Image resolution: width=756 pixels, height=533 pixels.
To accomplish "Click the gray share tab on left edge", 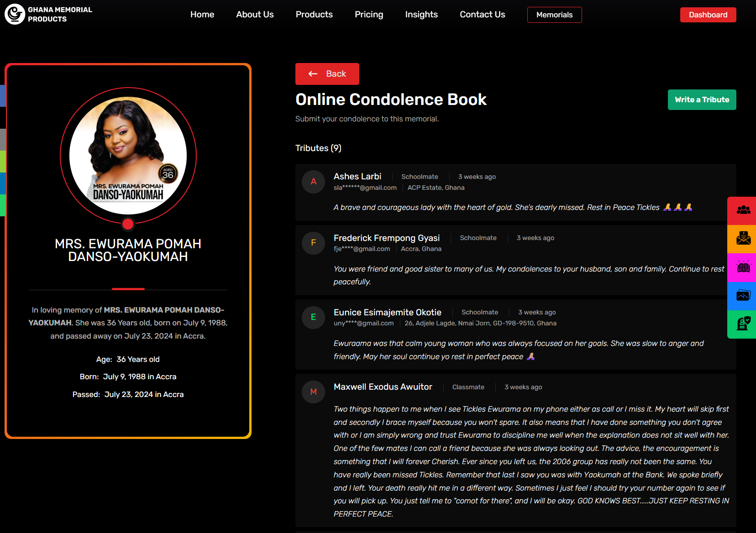I will point(3,140).
